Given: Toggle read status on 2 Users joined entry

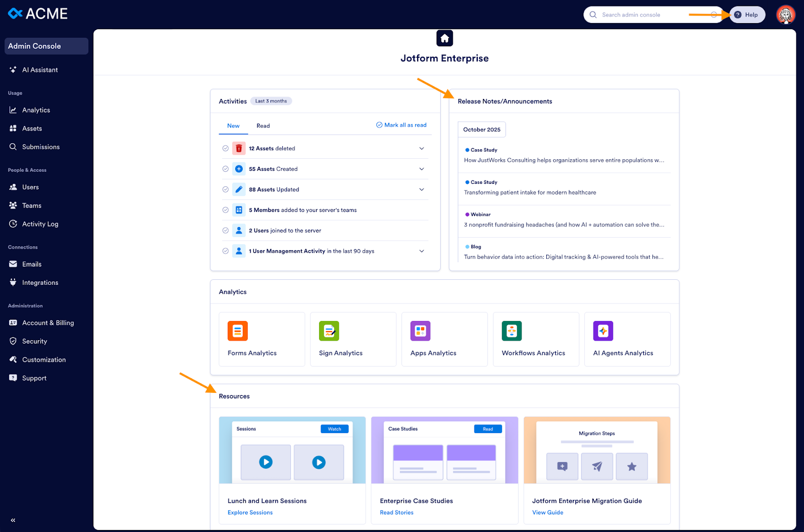Looking at the screenshot, I should pos(226,230).
